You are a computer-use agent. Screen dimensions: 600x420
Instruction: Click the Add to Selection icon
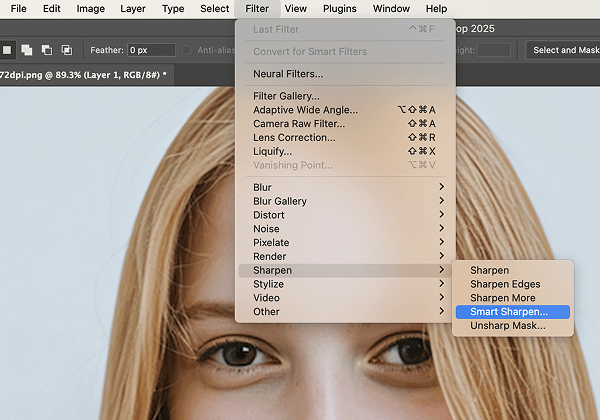(x=27, y=50)
